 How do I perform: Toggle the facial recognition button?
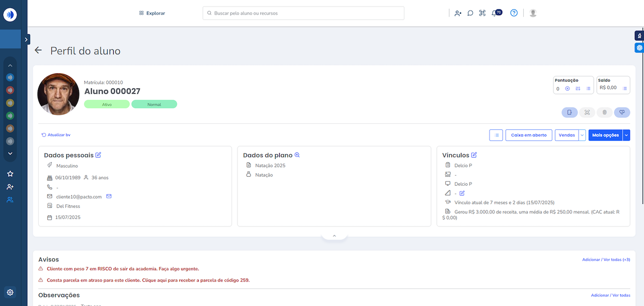tap(587, 112)
